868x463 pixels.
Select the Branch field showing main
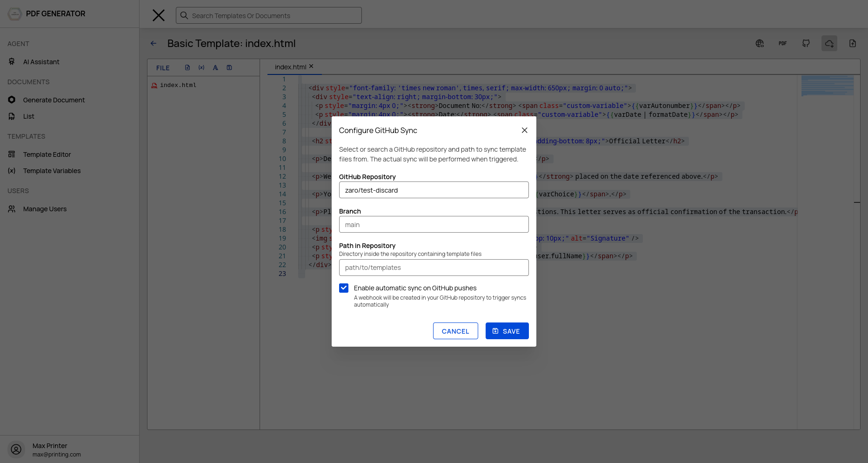[434, 224]
